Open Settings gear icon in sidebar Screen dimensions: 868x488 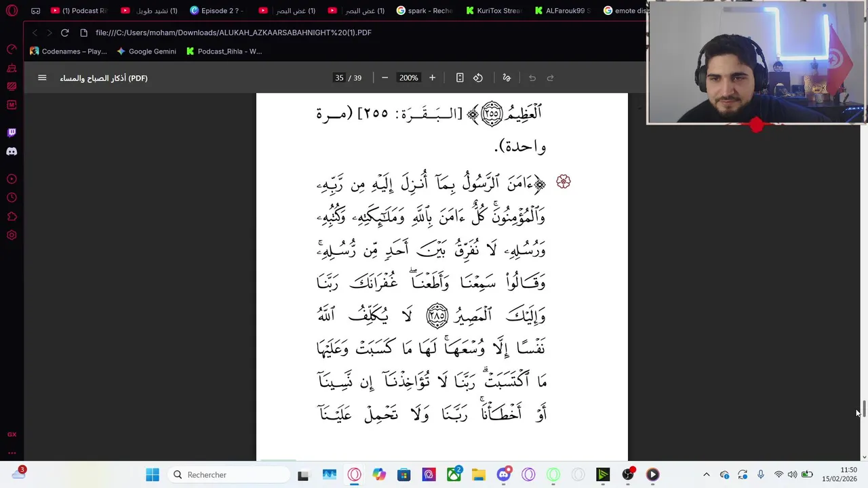(x=12, y=235)
